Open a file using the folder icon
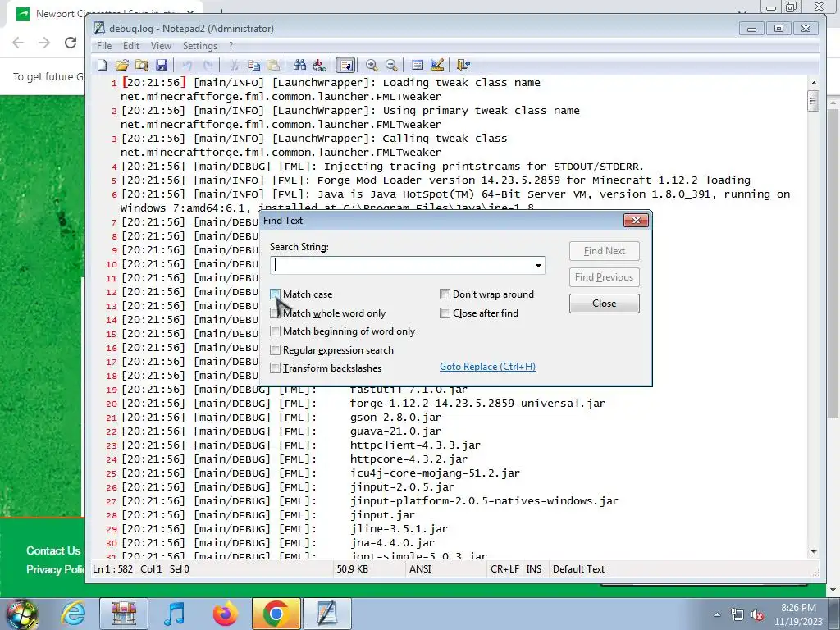Image resolution: width=840 pixels, height=630 pixels. (x=122, y=65)
